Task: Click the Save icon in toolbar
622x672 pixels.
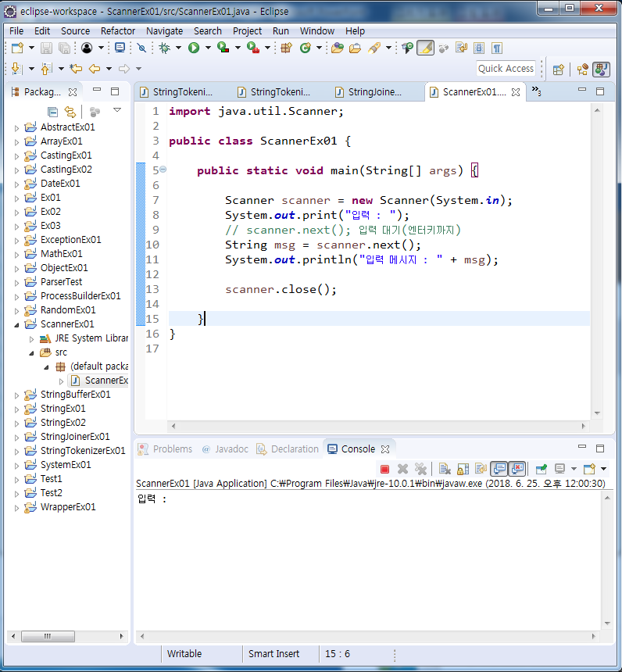Action: (46, 48)
